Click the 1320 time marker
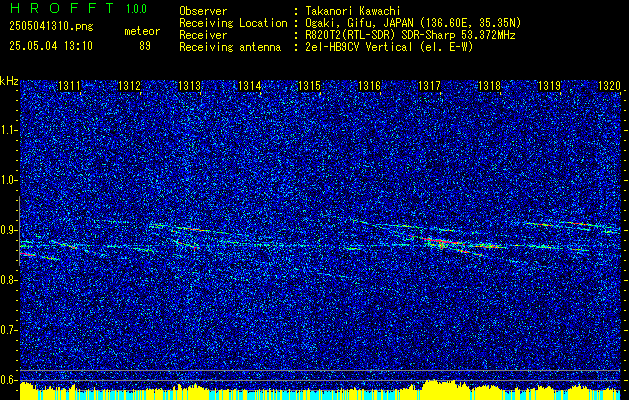This screenshot has width=629, height=400. tap(609, 85)
